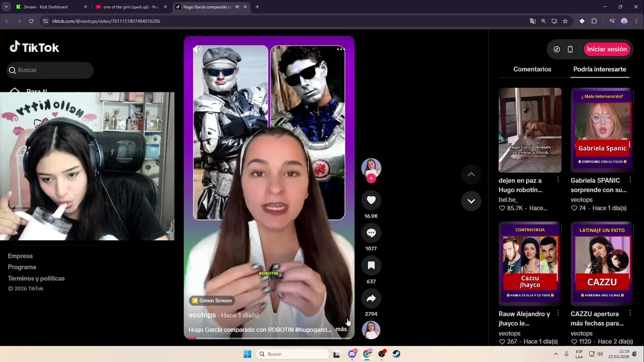Viewport: 644px width, 362px height.
Task: Open options for Gabriela SPANIC video
Action: [x=630, y=180]
